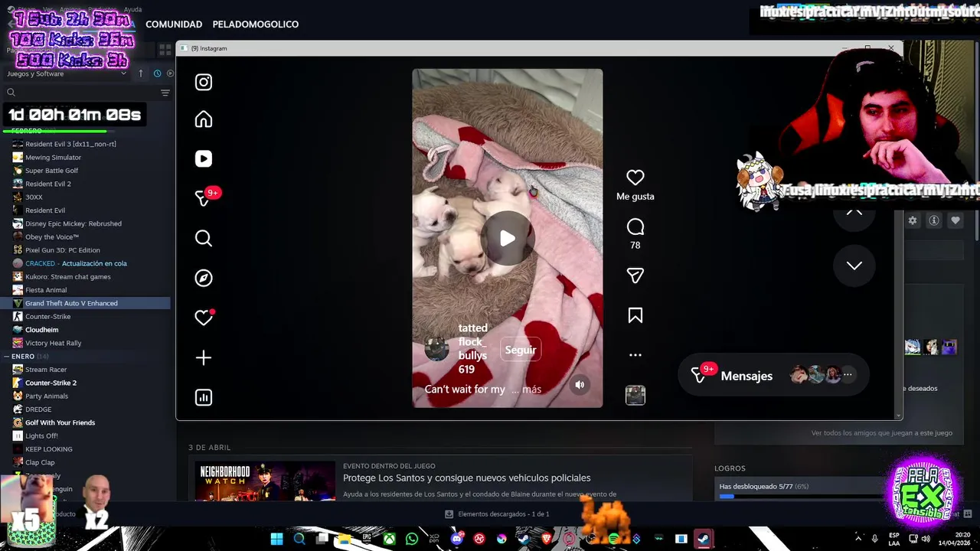Open Steam game settings gear icon

coord(913,220)
